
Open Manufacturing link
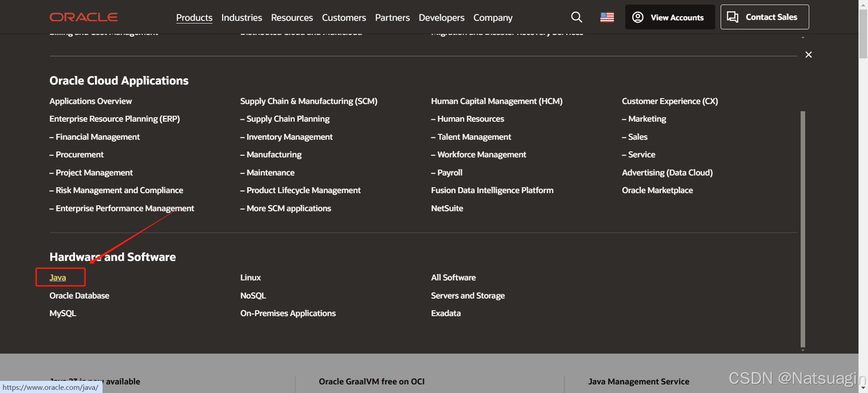pos(271,154)
